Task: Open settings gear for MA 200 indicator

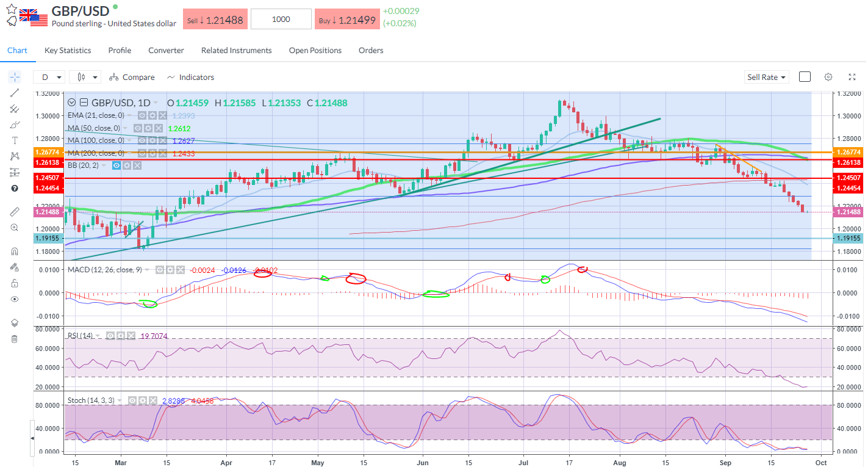Action: click(152, 153)
